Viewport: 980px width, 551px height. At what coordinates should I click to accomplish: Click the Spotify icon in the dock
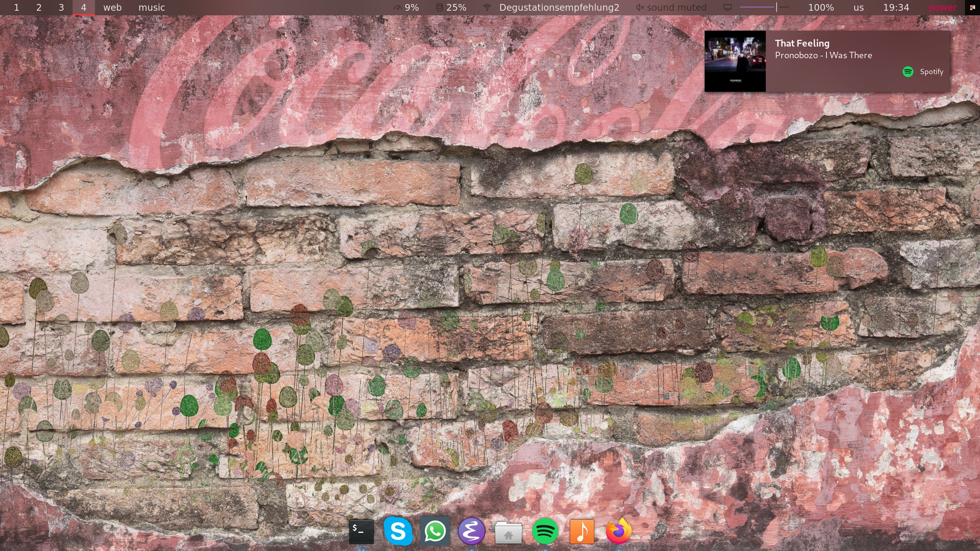point(545,531)
